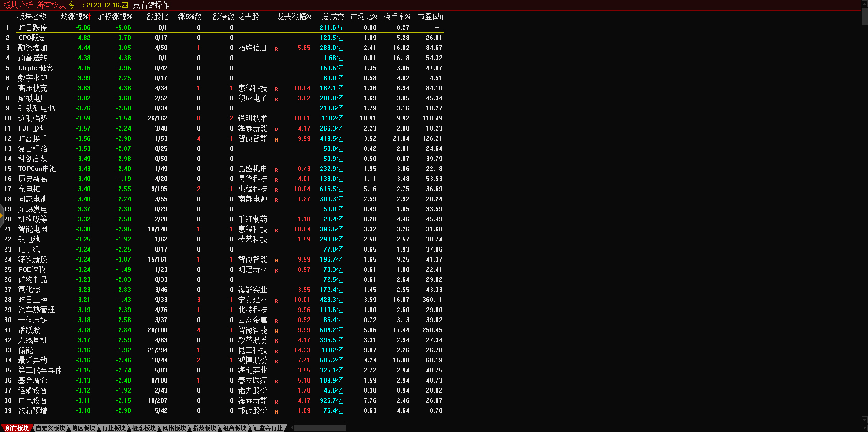Click the R marker beside 拓维信息

pyautogui.click(x=276, y=49)
